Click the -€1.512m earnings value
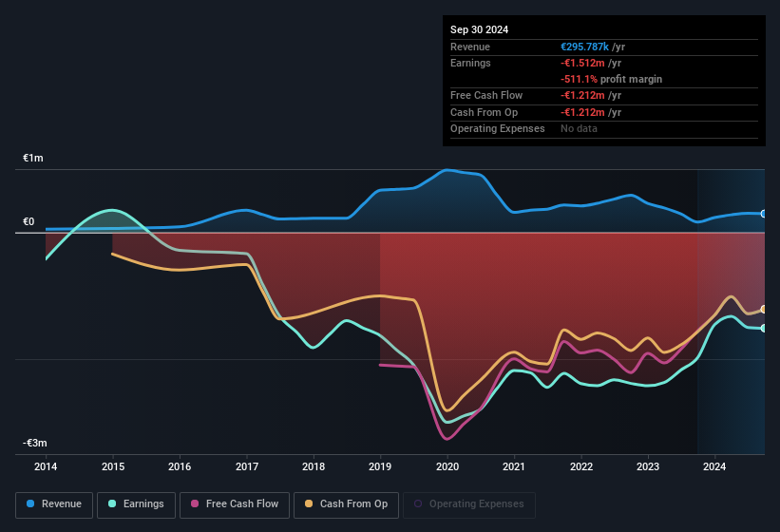 click(x=582, y=63)
